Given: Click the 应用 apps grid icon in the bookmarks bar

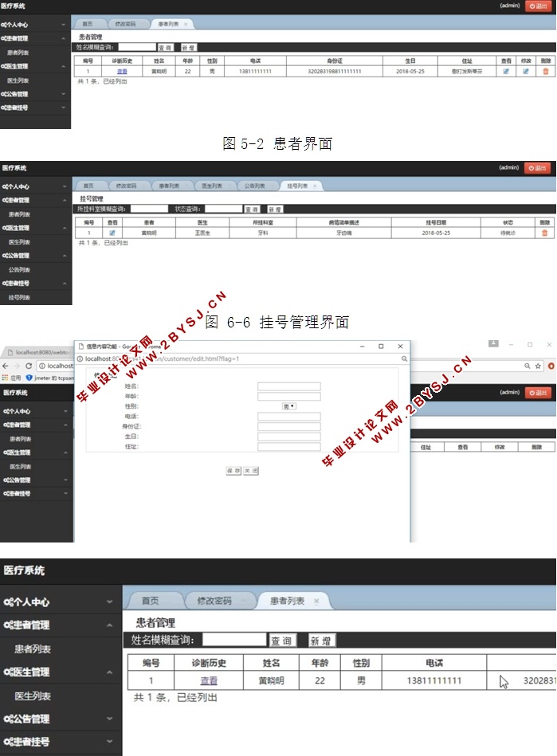Looking at the screenshot, I should point(6,378).
